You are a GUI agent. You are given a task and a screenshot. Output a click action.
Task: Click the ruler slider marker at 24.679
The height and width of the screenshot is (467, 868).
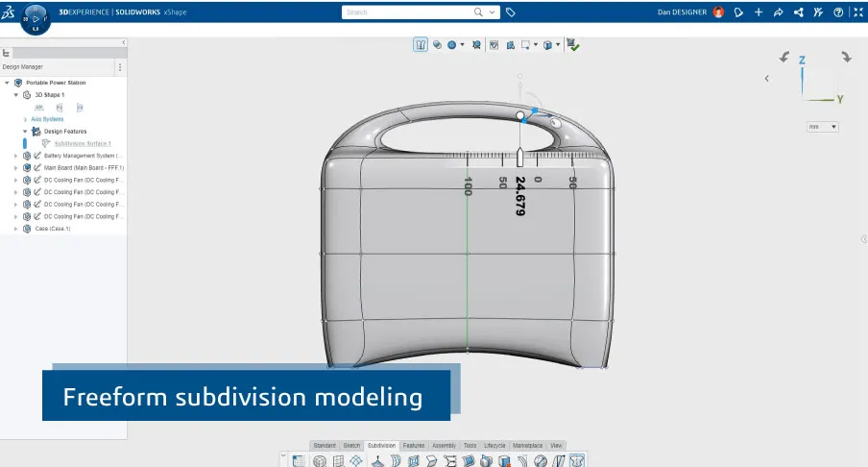coord(519,158)
